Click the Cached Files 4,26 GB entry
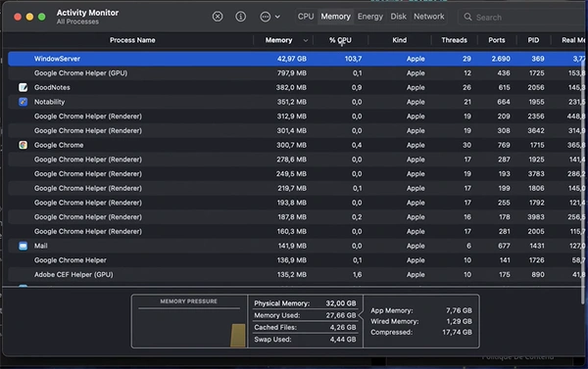 click(x=305, y=328)
